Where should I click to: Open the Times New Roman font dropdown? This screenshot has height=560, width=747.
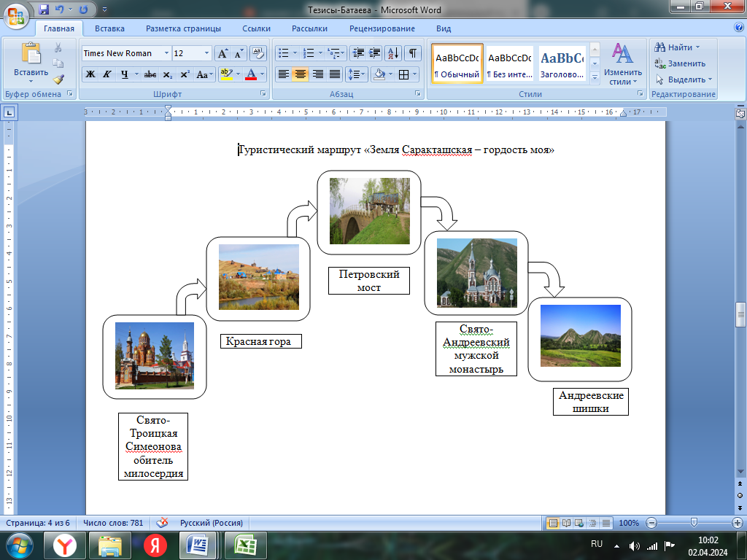(166, 53)
